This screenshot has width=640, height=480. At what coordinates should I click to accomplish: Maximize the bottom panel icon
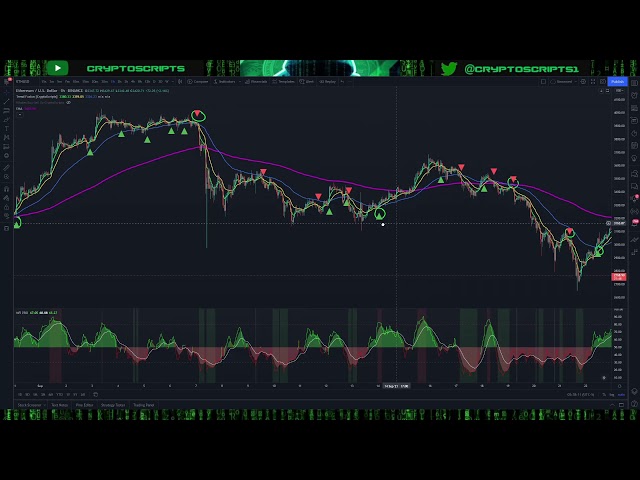621,405
